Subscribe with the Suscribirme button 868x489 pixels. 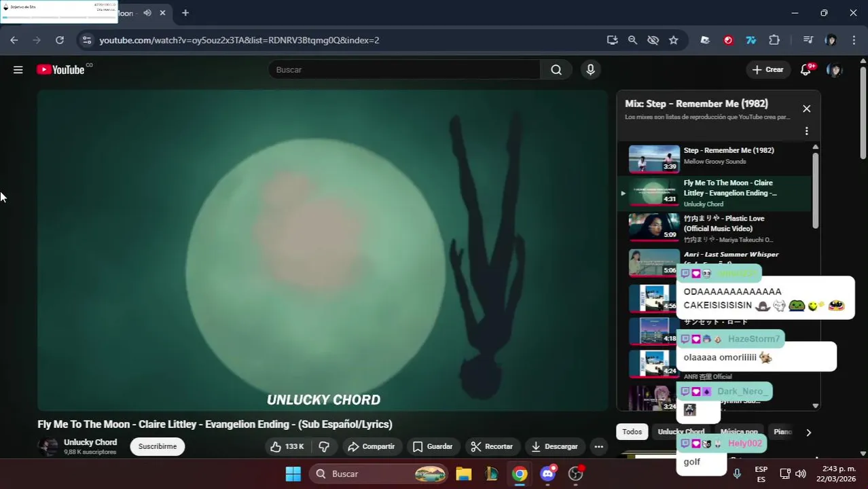(x=158, y=446)
